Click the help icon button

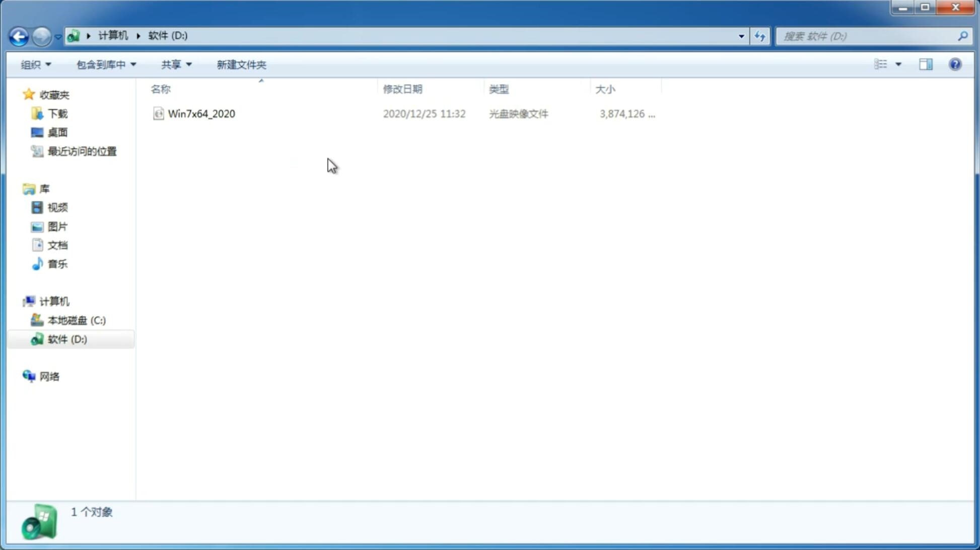(x=955, y=64)
